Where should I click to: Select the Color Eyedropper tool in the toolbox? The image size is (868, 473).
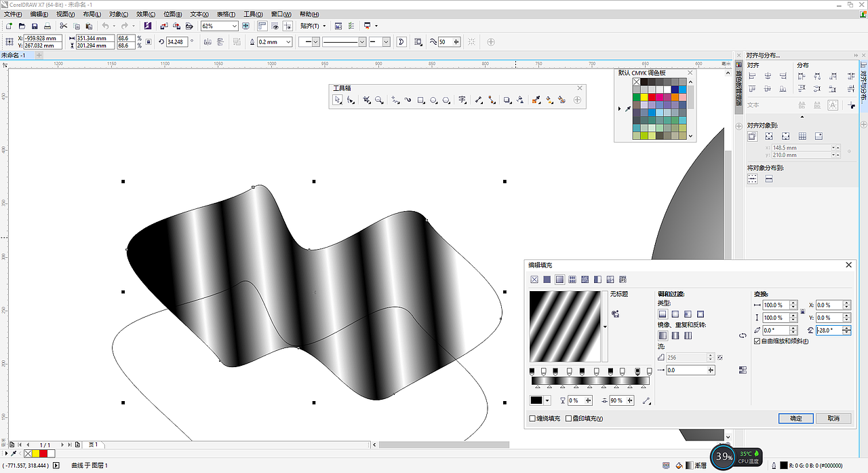(x=536, y=100)
